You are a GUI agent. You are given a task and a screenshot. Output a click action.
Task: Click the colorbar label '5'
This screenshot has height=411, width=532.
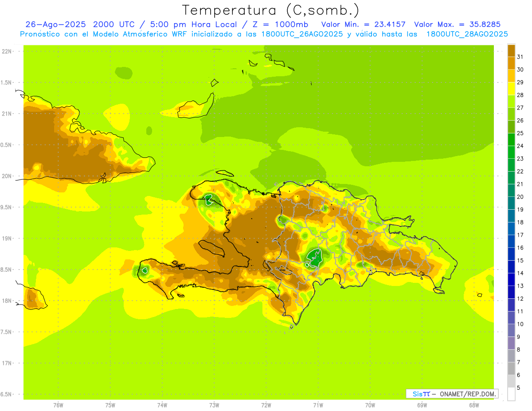519,388
